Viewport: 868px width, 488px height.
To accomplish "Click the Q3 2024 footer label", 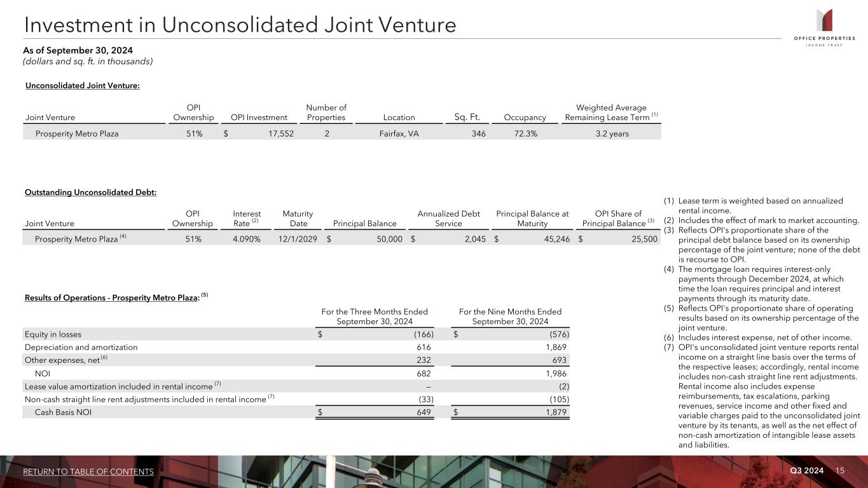I will pos(806,470).
